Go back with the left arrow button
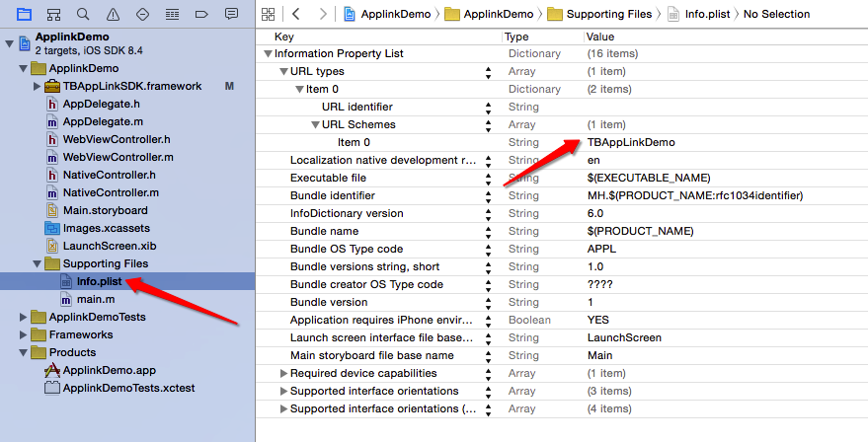The image size is (868, 442). [x=295, y=14]
